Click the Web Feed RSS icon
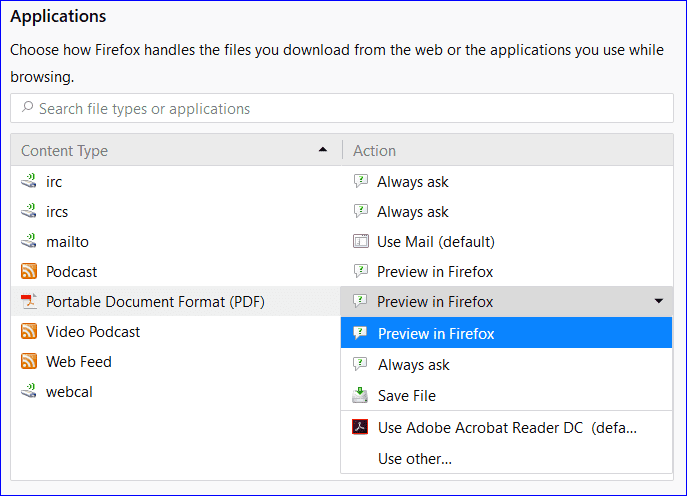Viewport: 687px width, 496px height. 29,362
